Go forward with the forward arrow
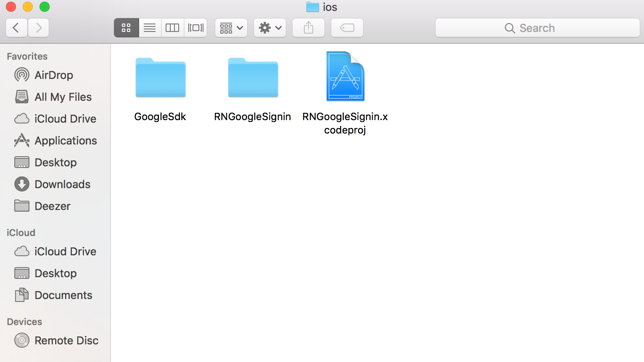 coord(39,28)
